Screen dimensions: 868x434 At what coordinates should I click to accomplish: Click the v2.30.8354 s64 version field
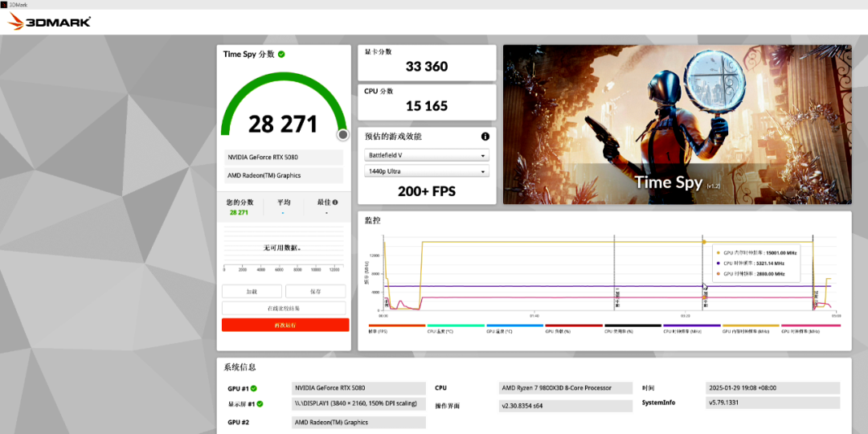tap(566, 406)
